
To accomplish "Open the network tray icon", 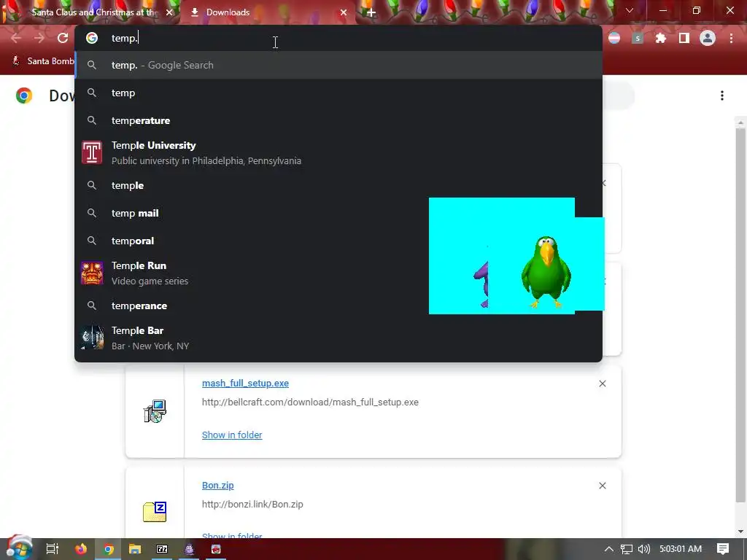I will click(627, 549).
